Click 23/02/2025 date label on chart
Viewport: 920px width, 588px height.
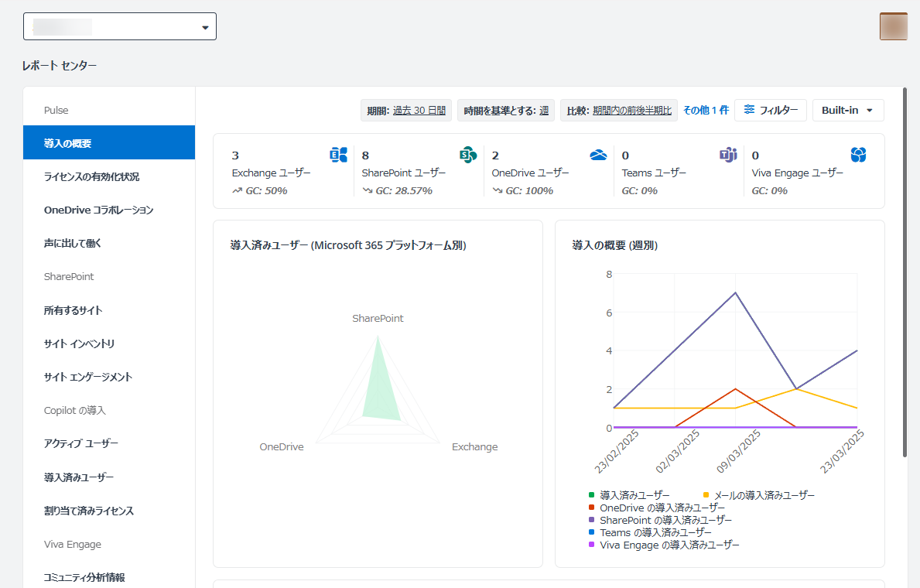point(617,451)
